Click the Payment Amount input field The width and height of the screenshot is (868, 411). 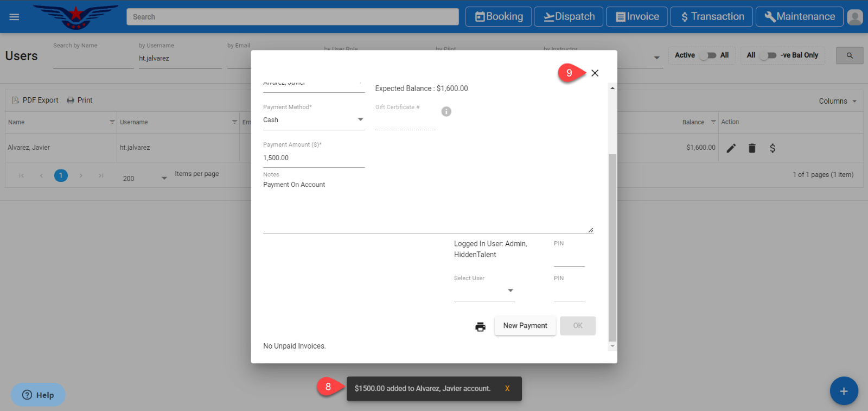coord(313,158)
